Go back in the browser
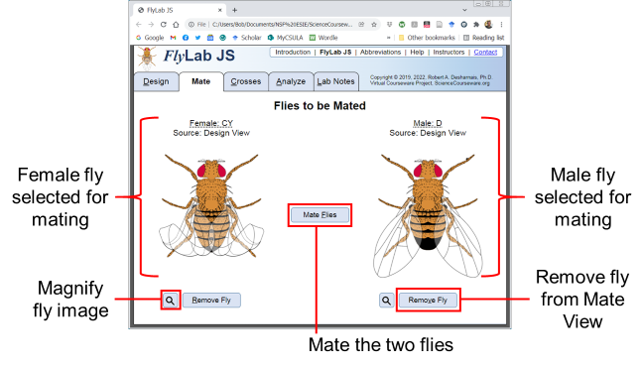 [x=139, y=25]
